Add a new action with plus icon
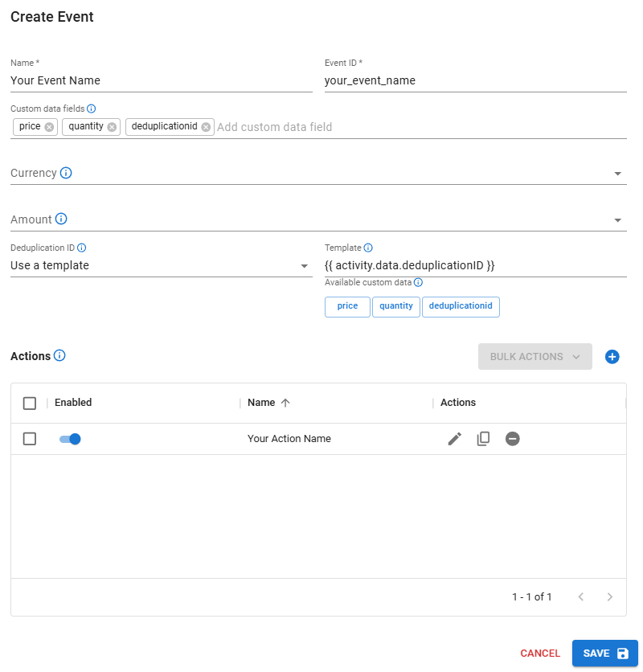The width and height of the screenshot is (643, 672). click(612, 357)
